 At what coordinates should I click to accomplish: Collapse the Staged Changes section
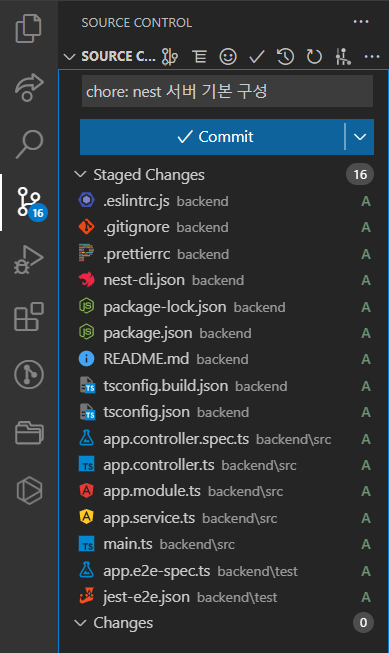80,174
